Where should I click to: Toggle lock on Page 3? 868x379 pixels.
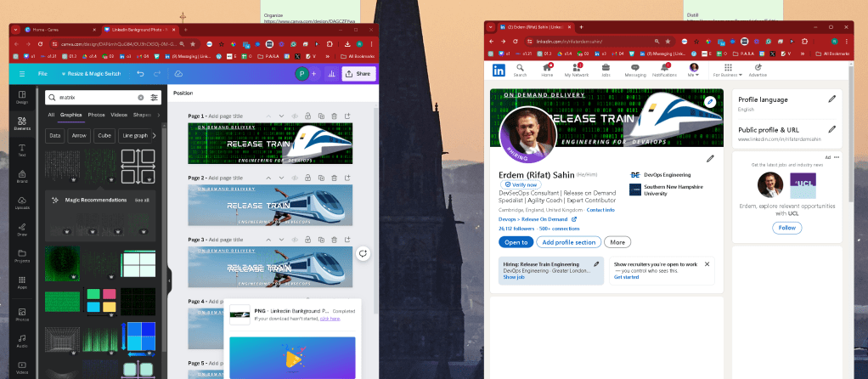click(307, 240)
